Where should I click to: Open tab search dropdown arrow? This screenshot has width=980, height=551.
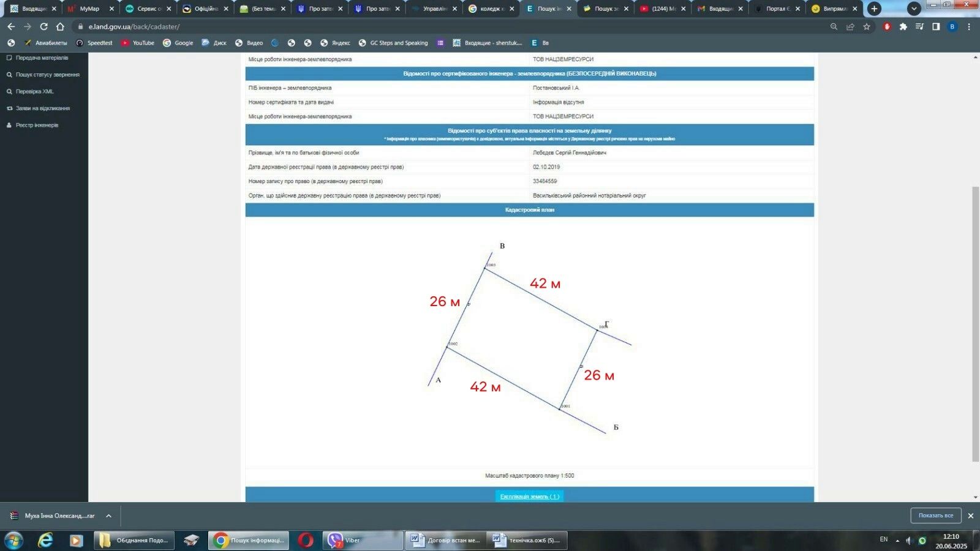[914, 9]
